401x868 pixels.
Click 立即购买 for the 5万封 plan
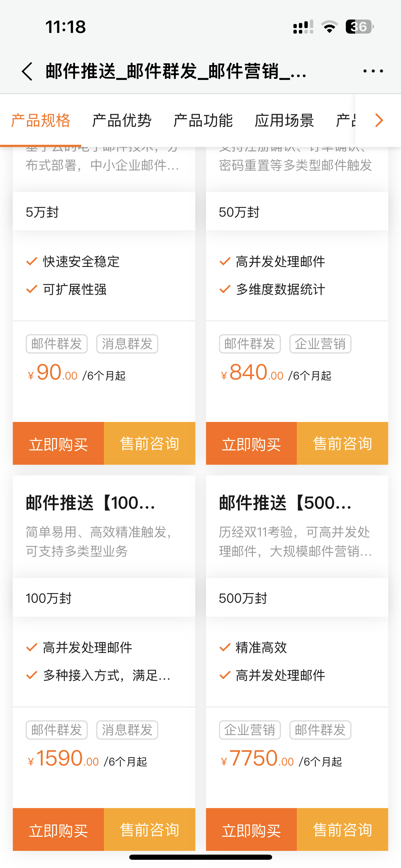[58, 444]
